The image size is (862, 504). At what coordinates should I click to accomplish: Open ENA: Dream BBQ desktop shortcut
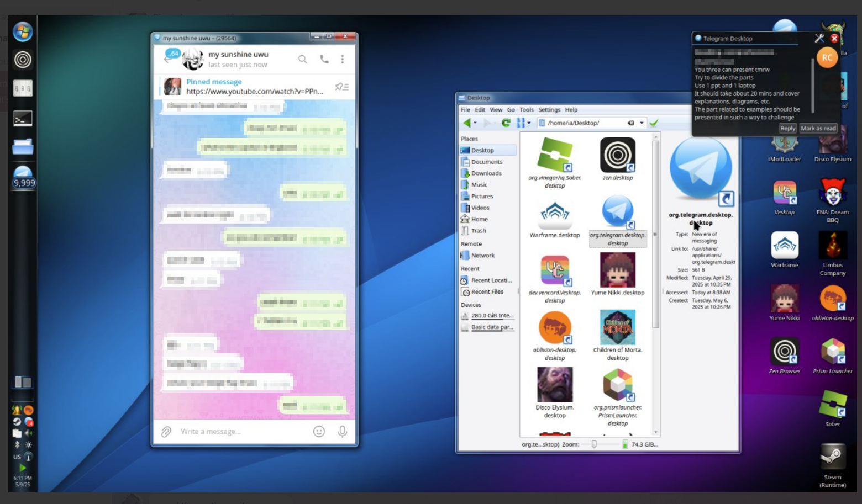point(833,200)
